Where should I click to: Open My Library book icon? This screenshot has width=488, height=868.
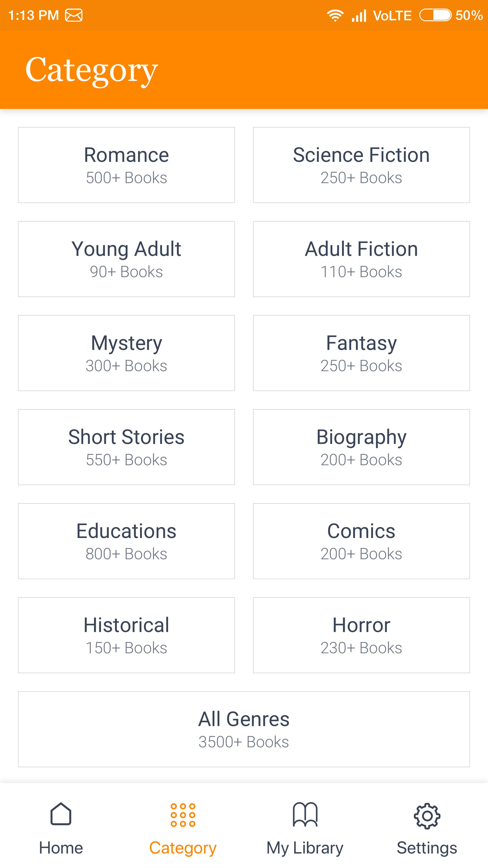(x=305, y=814)
